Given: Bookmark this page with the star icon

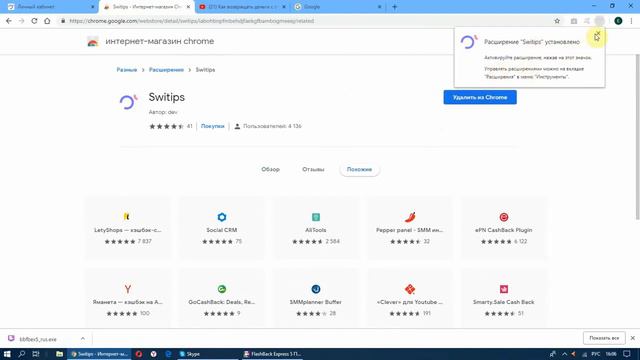Looking at the screenshot, I should 557,21.
